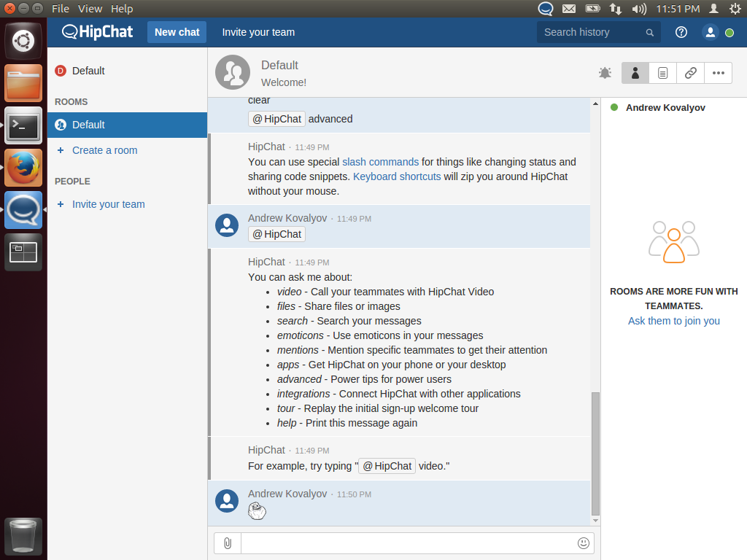Open the mail envelope indicator

[569, 9]
